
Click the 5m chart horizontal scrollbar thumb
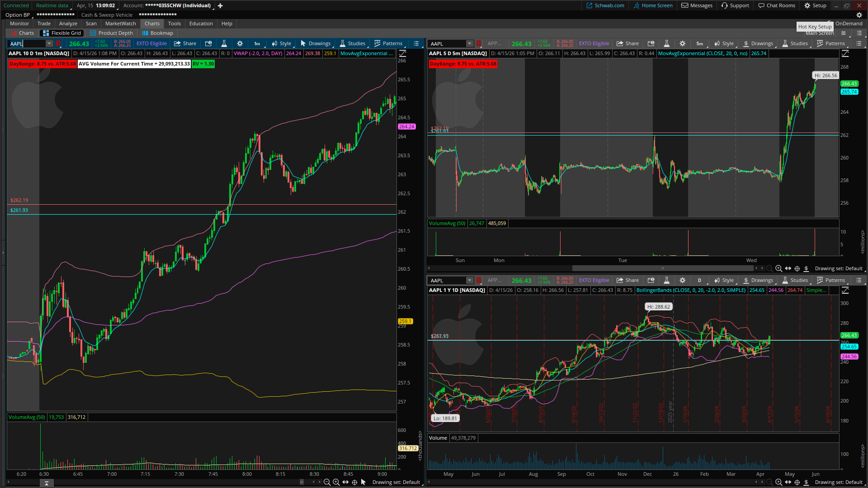(663, 268)
